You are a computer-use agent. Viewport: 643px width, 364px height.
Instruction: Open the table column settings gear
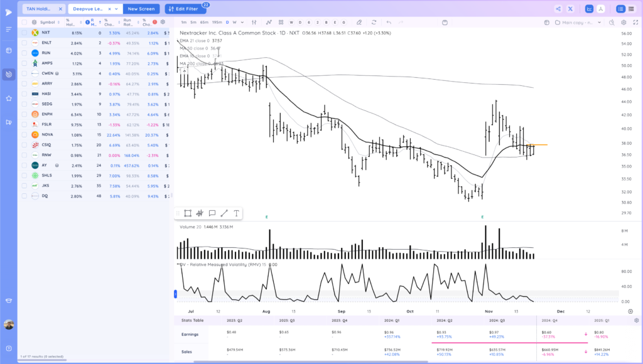point(163,22)
